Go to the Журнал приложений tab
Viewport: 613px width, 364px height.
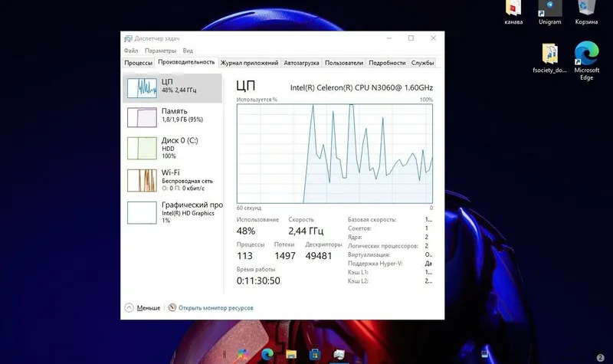pos(249,63)
